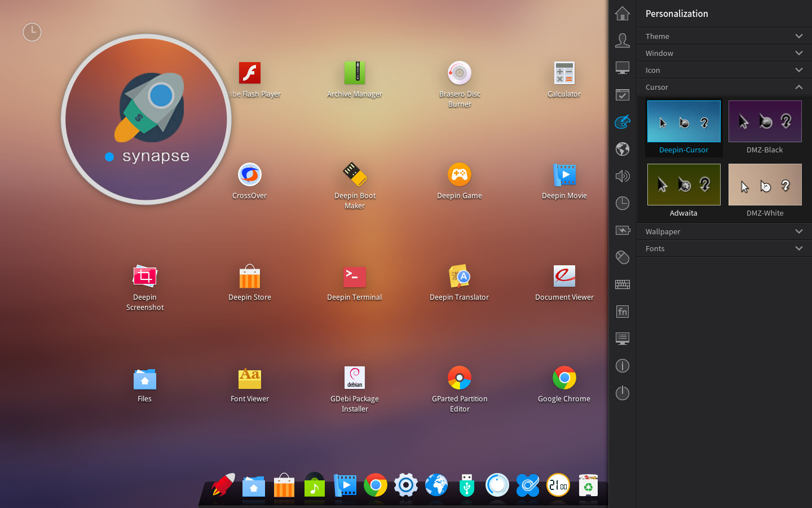This screenshot has height=508, width=812.
Task: Choose the DMZ-White cursor theme
Action: pyautogui.click(x=765, y=185)
